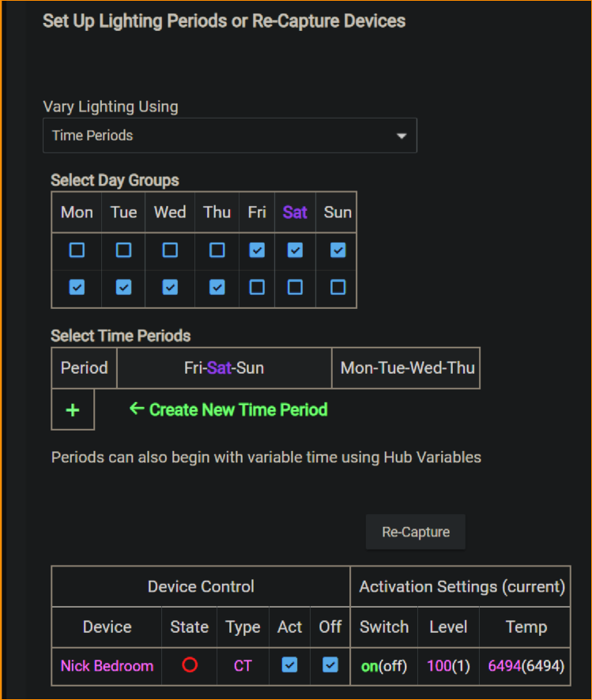Toggle the Off checkbox for Nick Bedroom
This screenshot has height=700, width=592.
pyautogui.click(x=330, y=665)
